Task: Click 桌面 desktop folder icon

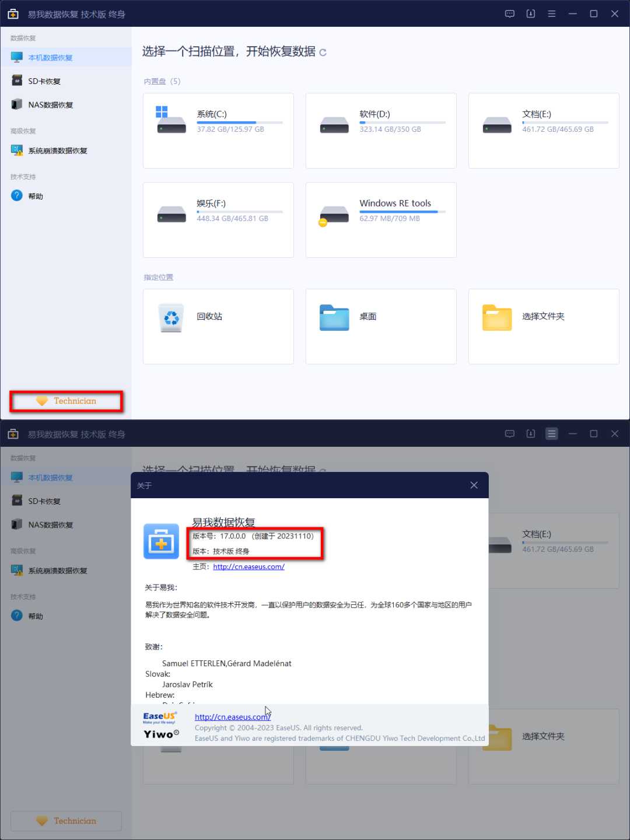Action: coord(334,318)
